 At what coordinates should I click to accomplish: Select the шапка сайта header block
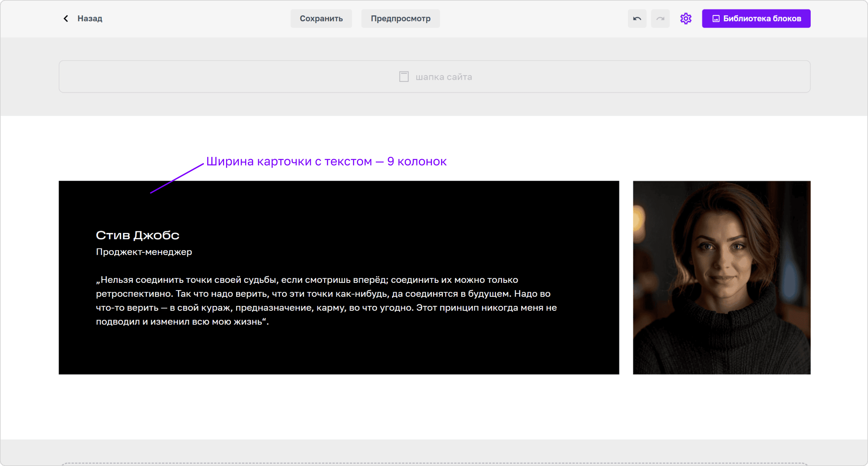(x=434, y=76)
